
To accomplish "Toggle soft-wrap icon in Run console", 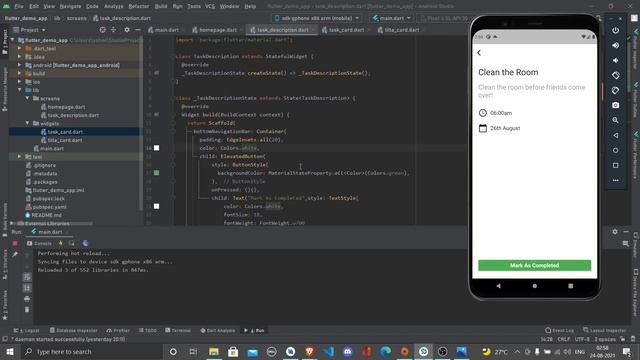I will (x=27, y=277).
